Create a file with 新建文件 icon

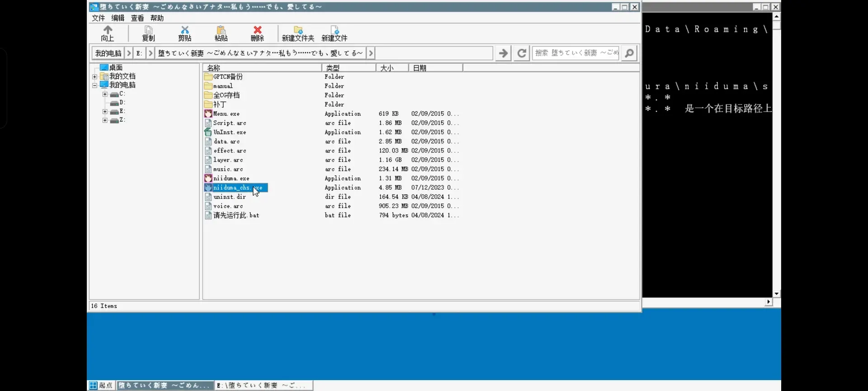pos(335,30)
